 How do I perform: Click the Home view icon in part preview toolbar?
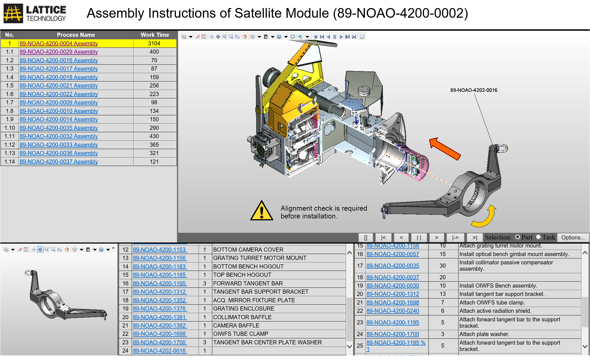point(67,249)
